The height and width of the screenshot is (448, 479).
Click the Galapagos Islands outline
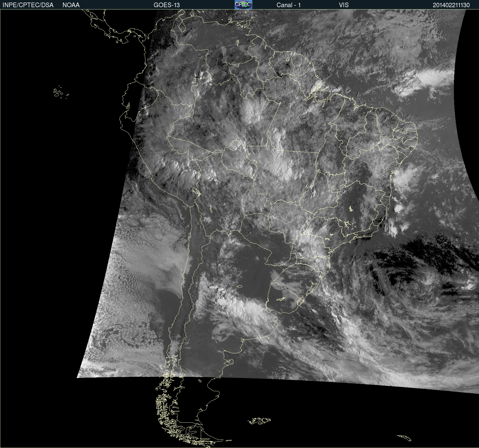61,92
